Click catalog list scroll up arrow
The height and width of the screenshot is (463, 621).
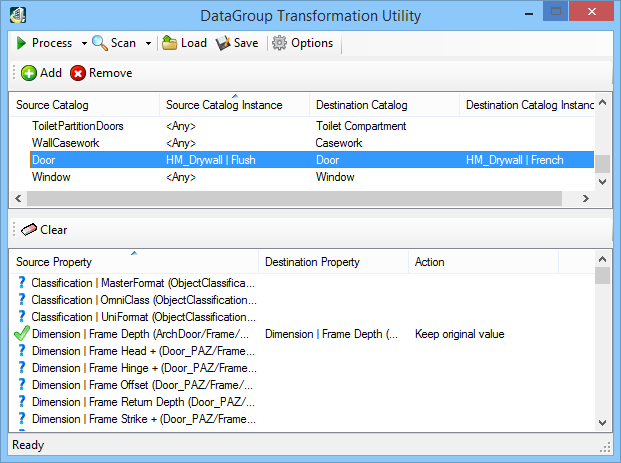click(x=603, y=102)
